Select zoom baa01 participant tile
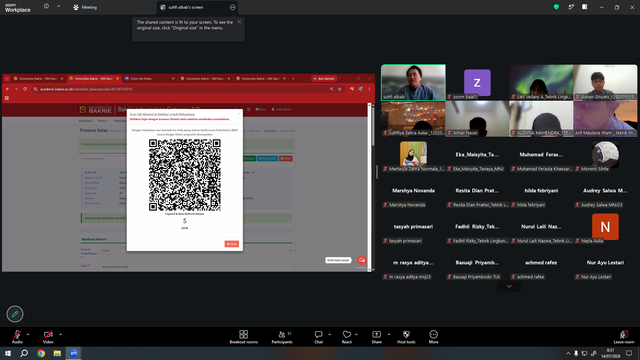 coord(477,82)
